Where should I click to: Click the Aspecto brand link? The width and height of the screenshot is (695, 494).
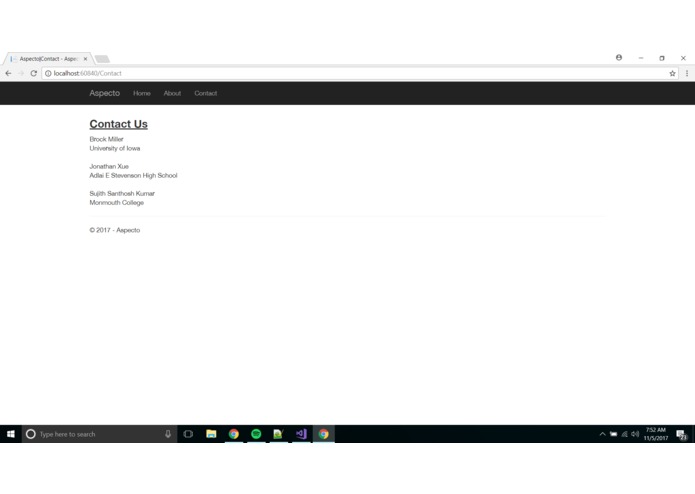pyautogui.click(x=105, y=93)
